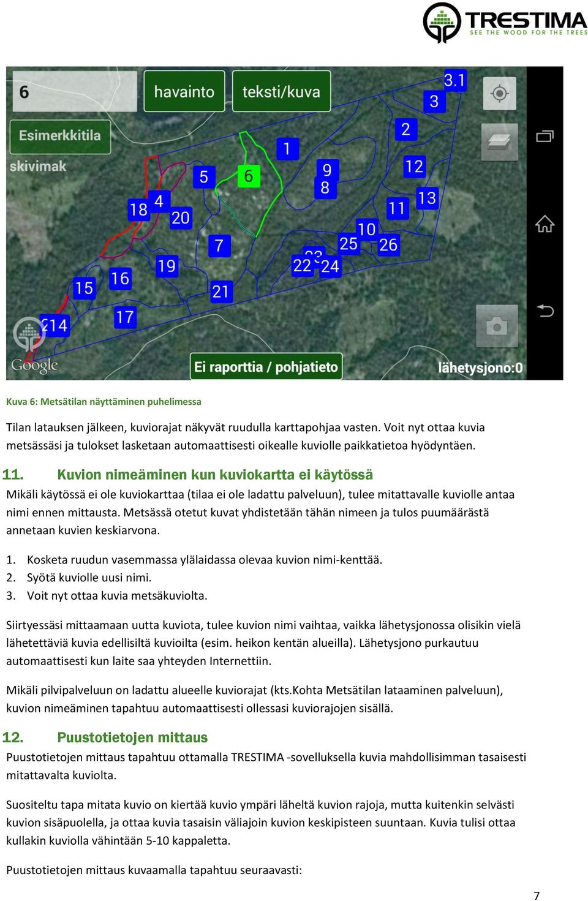The image size is (588, 901).
Task: Select stand label 18 on map
Action: click(138, 210)
